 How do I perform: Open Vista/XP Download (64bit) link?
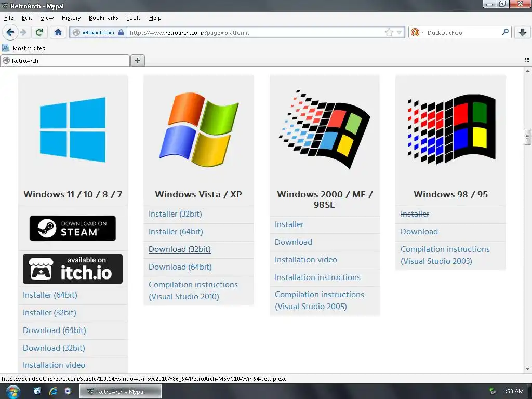(x=180, y=267)
